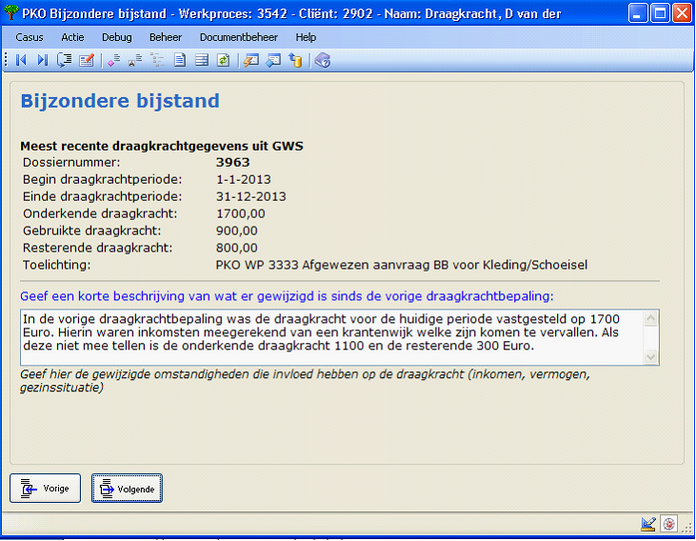This screenshot has height=541, width=696.
Task: Continue with the Volgende button
Action: point(127,488)
